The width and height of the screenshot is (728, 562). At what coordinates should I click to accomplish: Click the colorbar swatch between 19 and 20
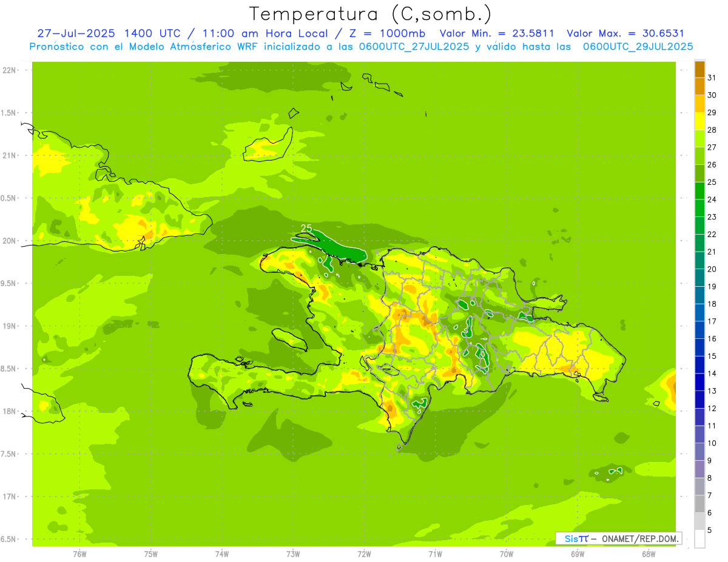pos(699,278)
